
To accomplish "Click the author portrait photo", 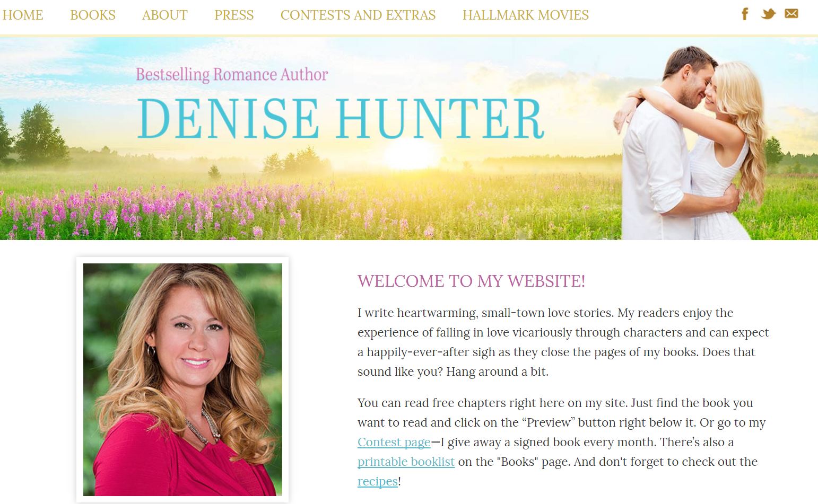I will (x=182, y=379).
